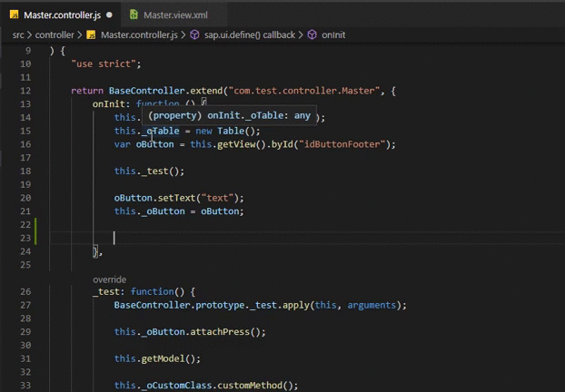Click the hover tooltip '(property) onInit._oTable: any'
This screenshot has width=565, height=392.
click(x=229, y=115)
